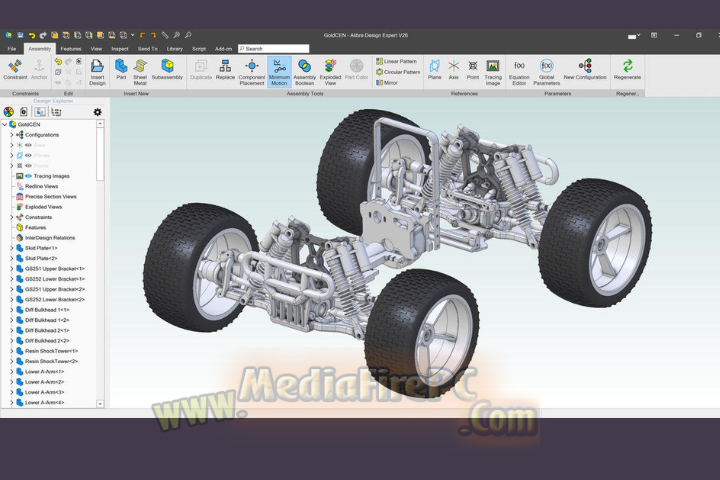Open the Script tab

(x=199, y=49)
